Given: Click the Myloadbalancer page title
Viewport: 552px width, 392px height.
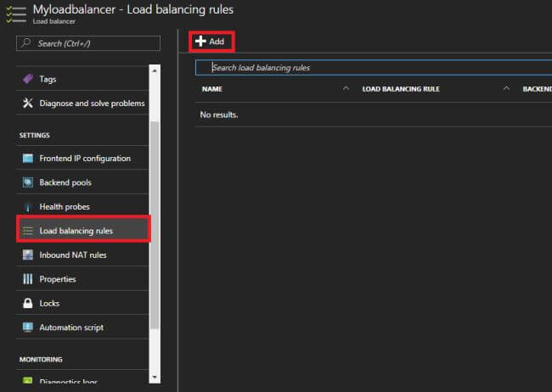Looking at the screenshot, I should click(x=133, y=9).
